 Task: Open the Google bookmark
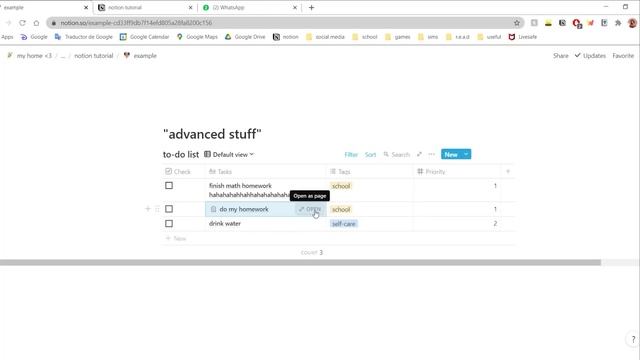[34, 37]
